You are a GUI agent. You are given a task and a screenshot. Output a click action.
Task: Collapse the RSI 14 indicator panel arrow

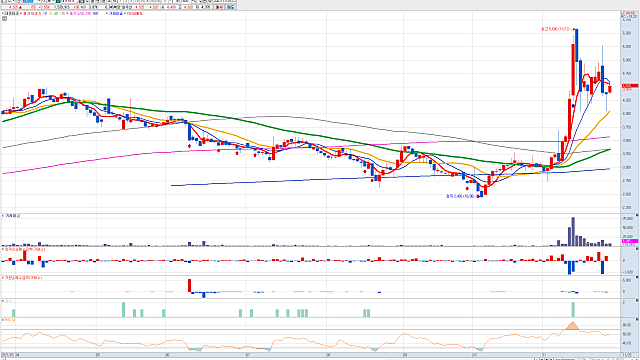(x=3, y=320)
